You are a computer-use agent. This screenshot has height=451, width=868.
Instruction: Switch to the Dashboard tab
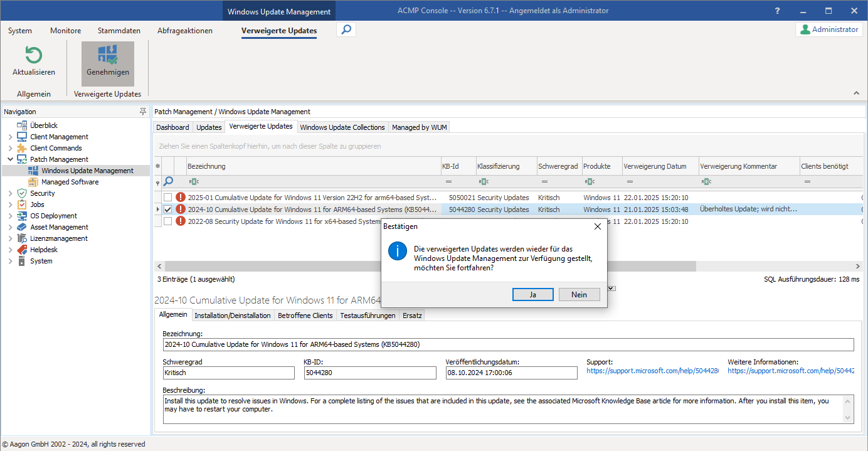pos(172,127)
